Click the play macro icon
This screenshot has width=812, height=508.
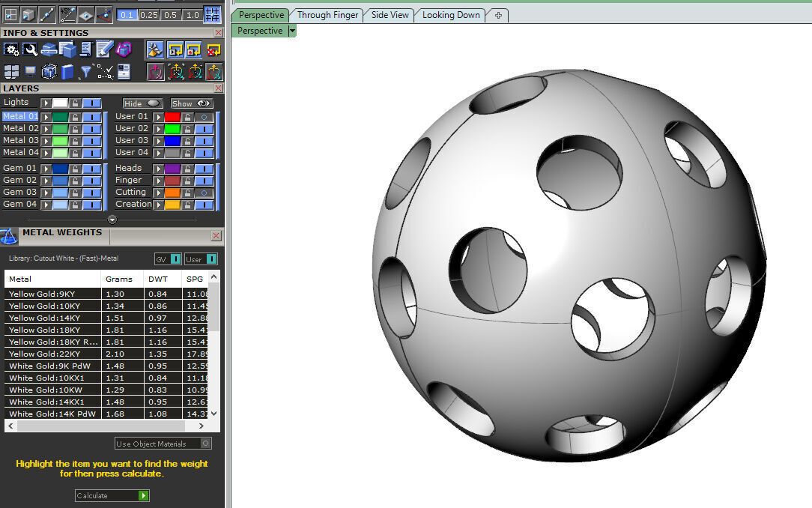point(175,49)
